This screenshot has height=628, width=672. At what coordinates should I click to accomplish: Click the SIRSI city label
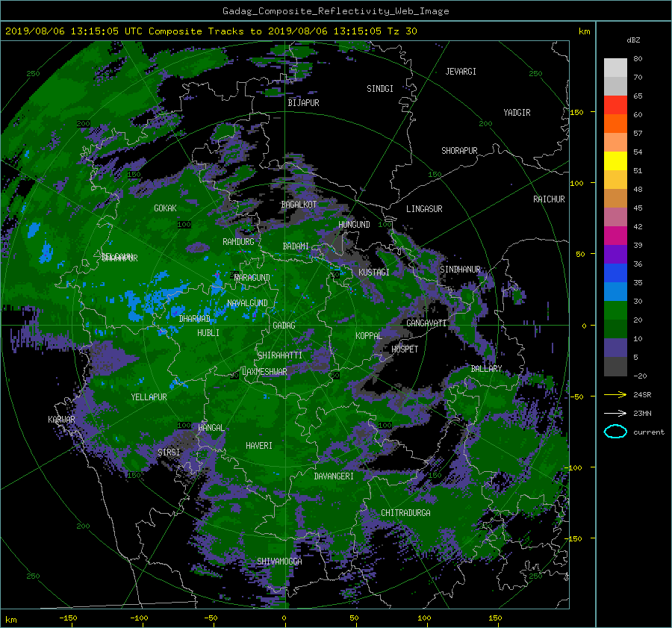coord(169,453)
